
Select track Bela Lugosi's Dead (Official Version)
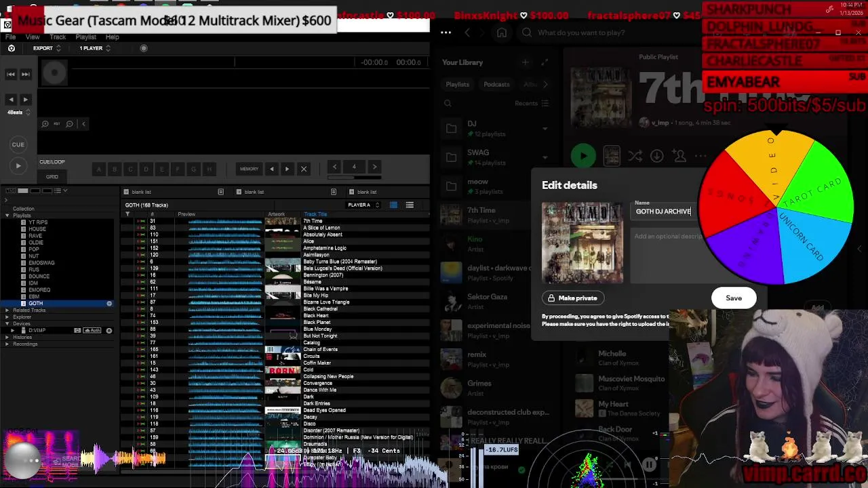[342, 268]
